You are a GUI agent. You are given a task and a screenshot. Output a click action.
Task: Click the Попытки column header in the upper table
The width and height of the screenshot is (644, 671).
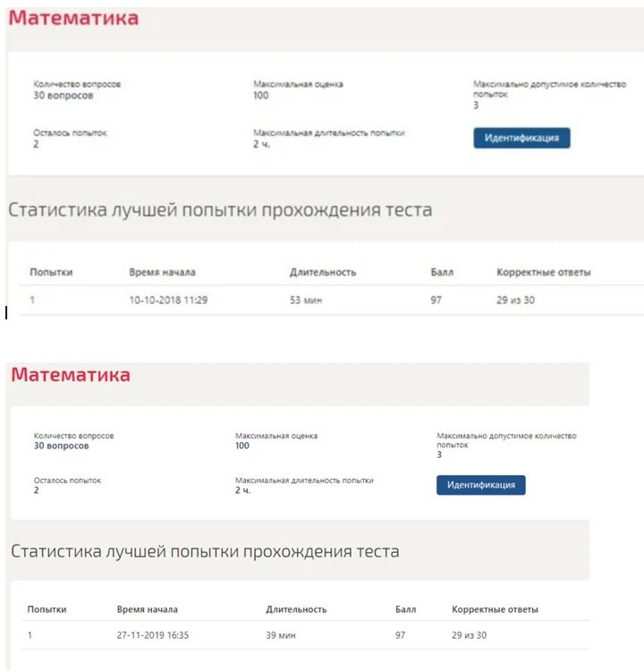pos(51,272)
